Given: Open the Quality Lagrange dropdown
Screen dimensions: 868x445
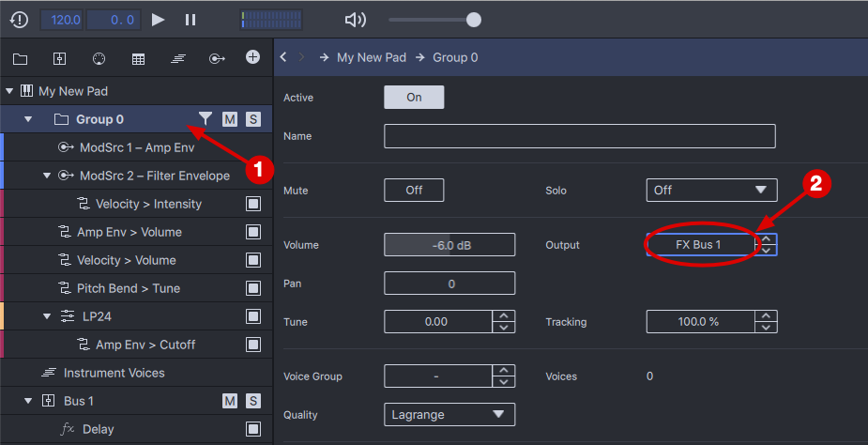Looking at the screenshot, I should tap(449, 415).
